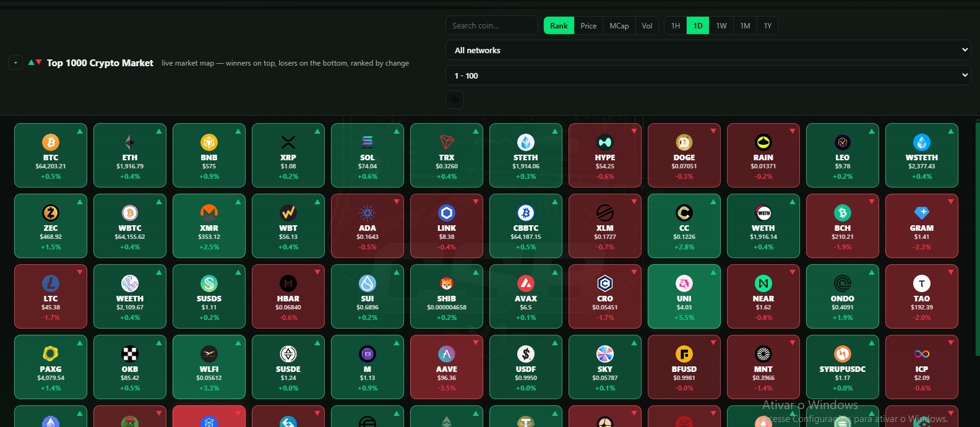Viewport: 980px width, 427px height.
Task: Open the TAO coin tile
Action: [922, 296]
